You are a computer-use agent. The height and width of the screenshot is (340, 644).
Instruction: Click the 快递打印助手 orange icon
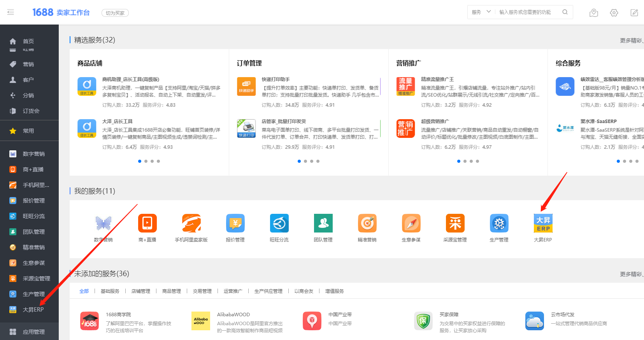pos(246,86)
